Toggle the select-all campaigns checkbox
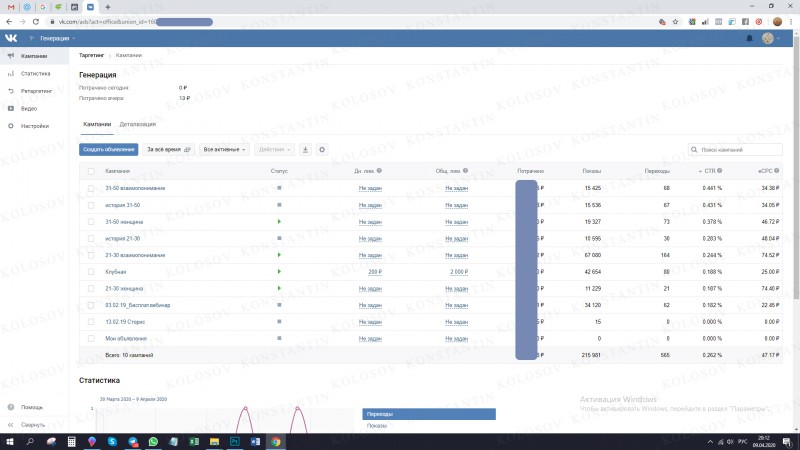Image resolution: width=800 pixels, height=450 pixels. coord(91,171)
